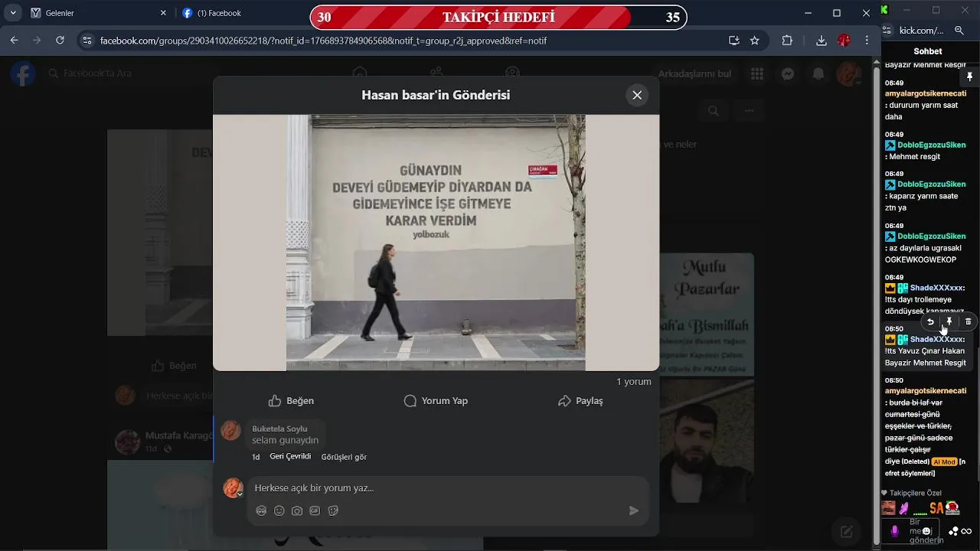Image resolution: width=980 pixels, height=551 pixels.
Task: Click zoom magnifier in Kick address bar
Action: point(959,31)
